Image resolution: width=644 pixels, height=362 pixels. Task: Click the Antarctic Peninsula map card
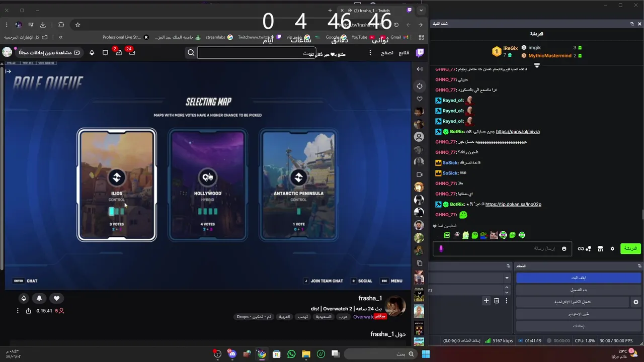(298, 185)
